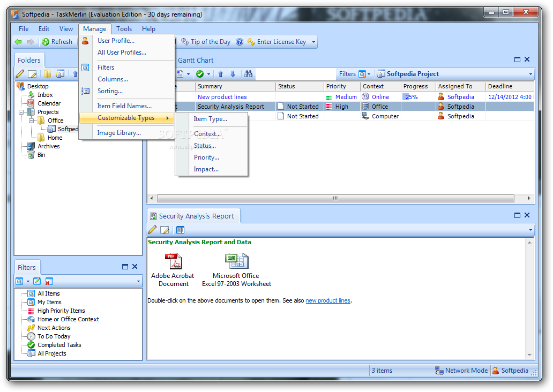Select To Do Today filter
553x392 pixels.
54,337
